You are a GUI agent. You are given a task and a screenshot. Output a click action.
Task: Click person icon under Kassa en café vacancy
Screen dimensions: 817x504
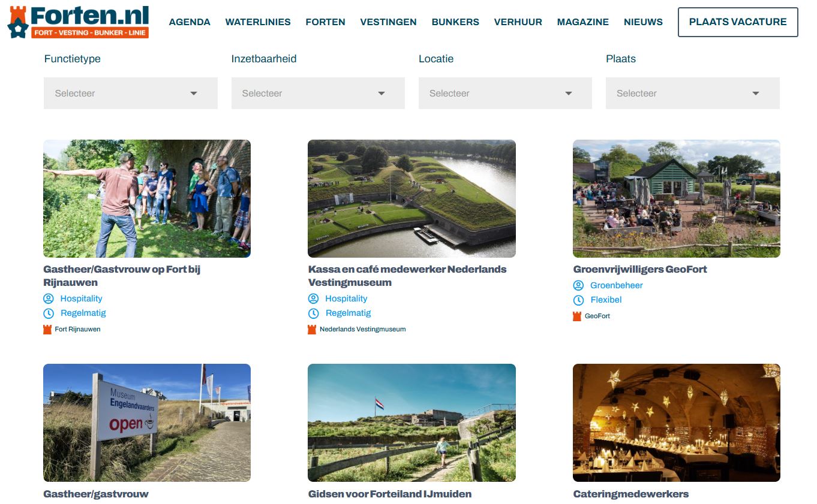point(313,298)
